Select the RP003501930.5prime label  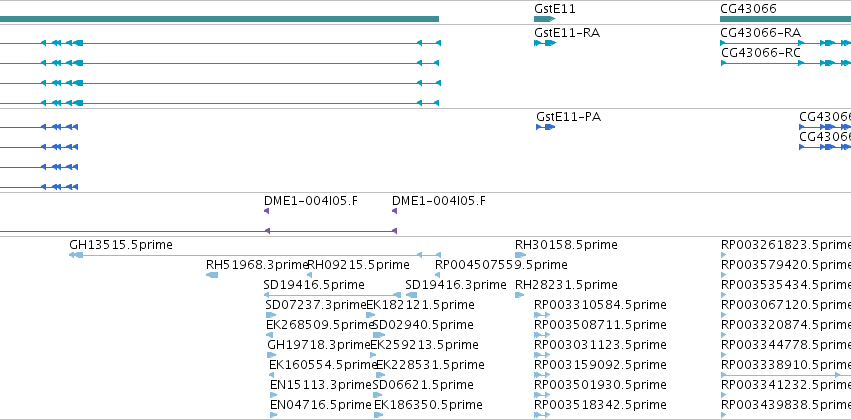click(600, 385)
